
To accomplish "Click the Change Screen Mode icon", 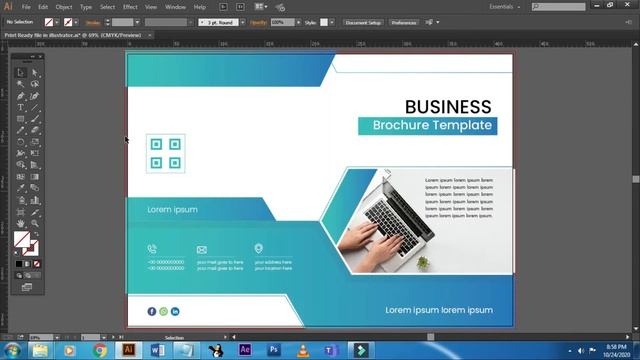I will (27, 287).
